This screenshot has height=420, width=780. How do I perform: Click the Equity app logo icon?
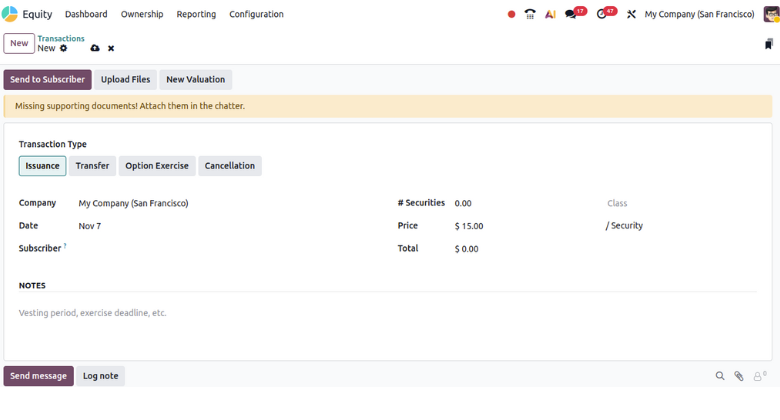(10, 14)
